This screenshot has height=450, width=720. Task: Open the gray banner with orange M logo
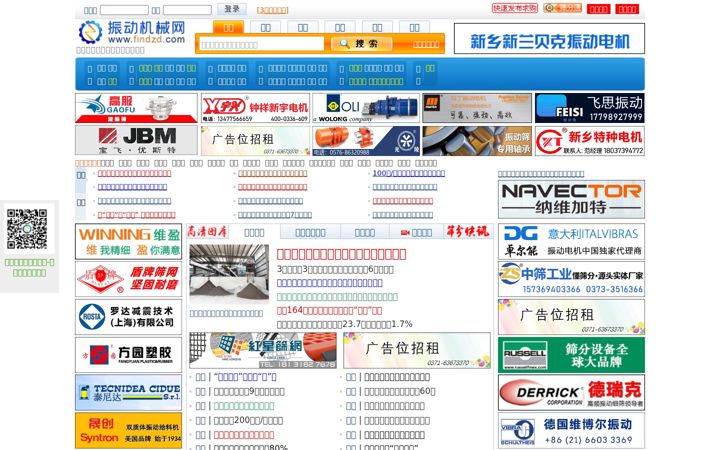point(477,108)
